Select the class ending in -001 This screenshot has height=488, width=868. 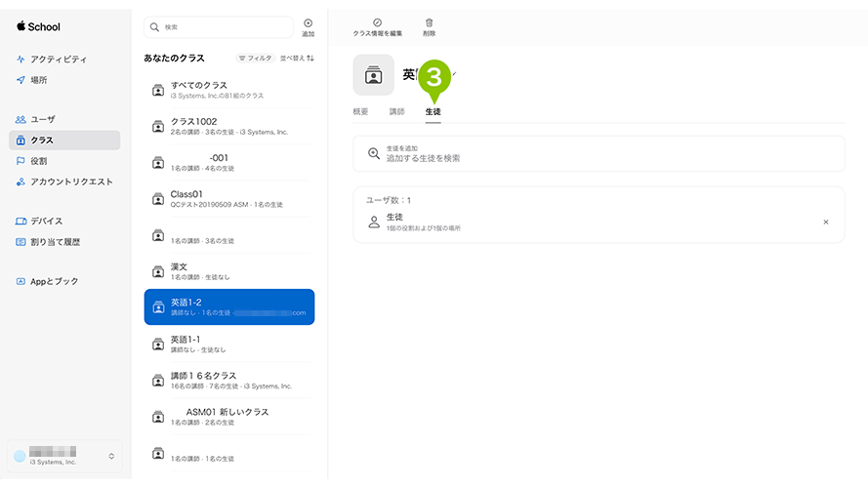pyautogui.click(x=229, y=163)
